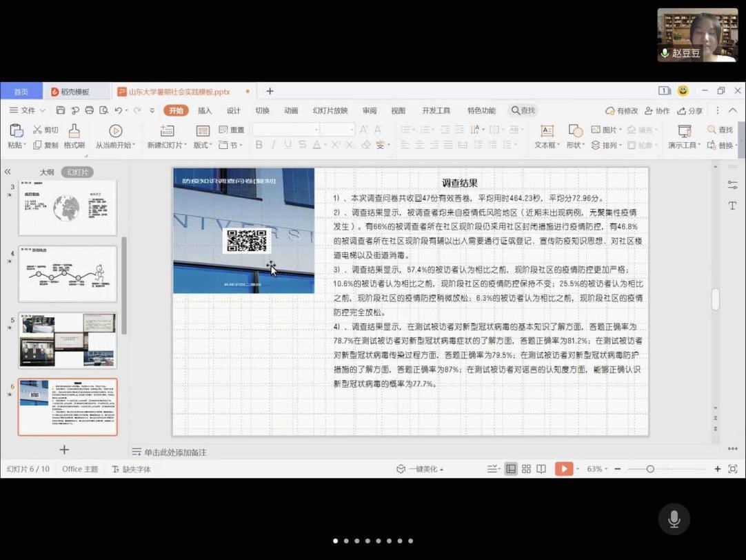Expand the 版式 layout dropdown
The image size is (746, 560).
[203, 146]
